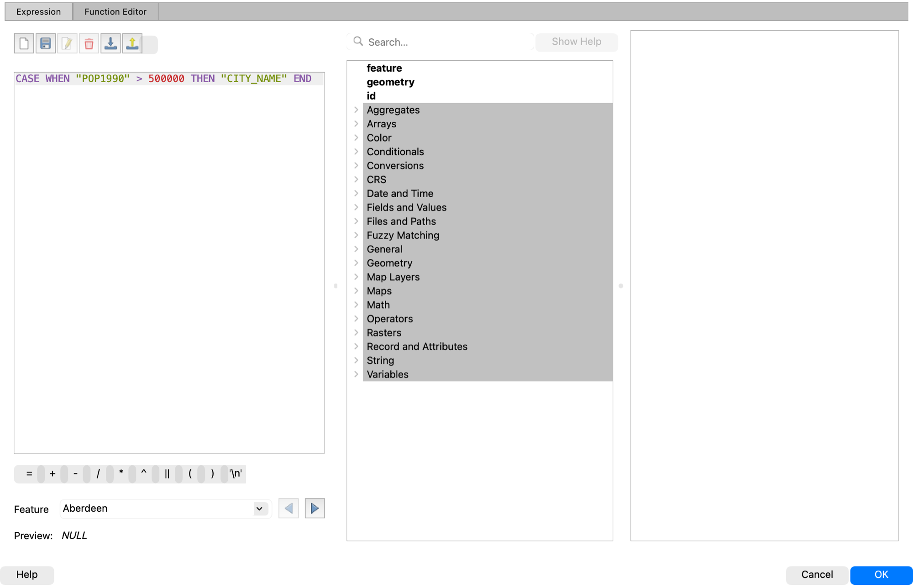913x588 pixels.
Task: Expand the Aggregates group
Action: 357,110
